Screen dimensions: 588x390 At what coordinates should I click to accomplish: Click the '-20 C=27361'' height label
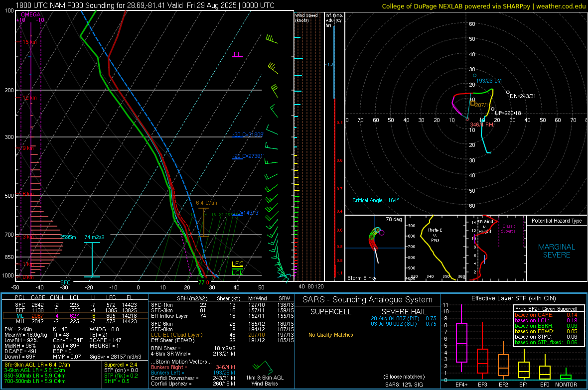[x=248, y=156]
